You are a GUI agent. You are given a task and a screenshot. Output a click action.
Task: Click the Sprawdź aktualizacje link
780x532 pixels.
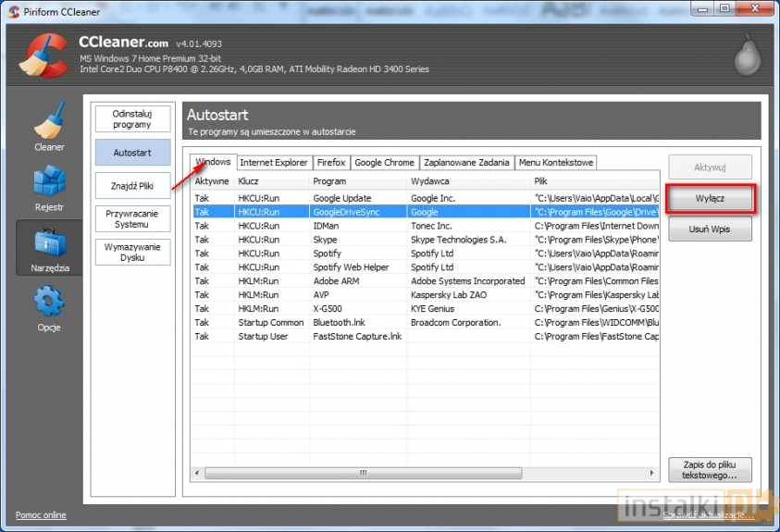pyautogui.click(x=709, y=515)
